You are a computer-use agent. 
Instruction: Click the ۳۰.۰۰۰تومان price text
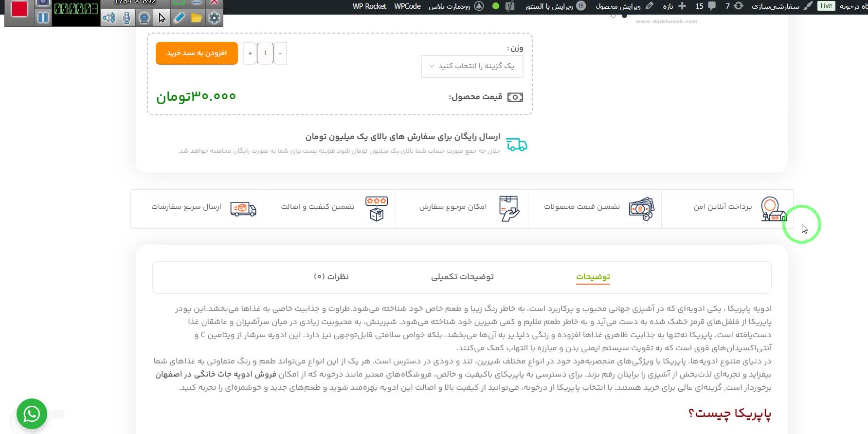[x=196, y=96]
